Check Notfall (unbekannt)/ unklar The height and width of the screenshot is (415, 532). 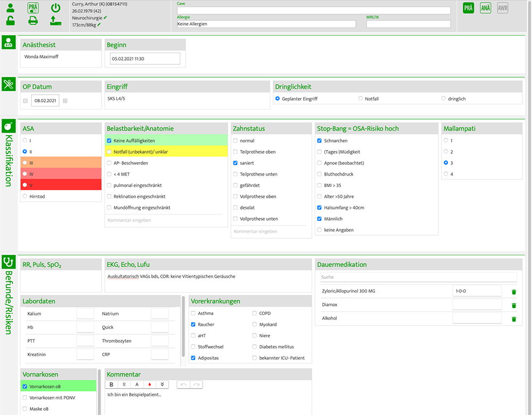[109, 152]
